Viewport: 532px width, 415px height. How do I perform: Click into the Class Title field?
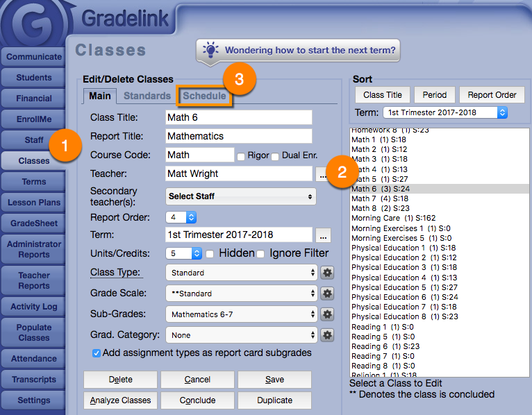239,117
